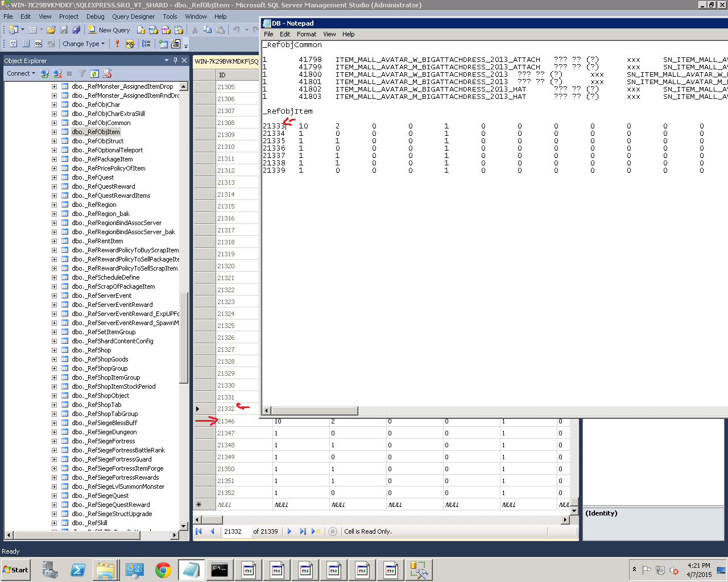Open Google Chrome from the taskbar
The height and width of the screenshot is (582, 728).
point(163,570)
